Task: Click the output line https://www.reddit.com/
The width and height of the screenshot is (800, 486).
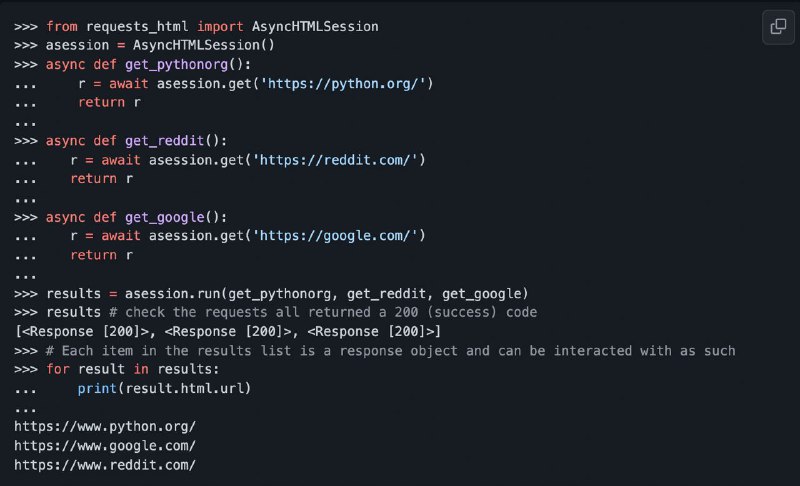Action: pyautogui.click(x=105, y=465)
